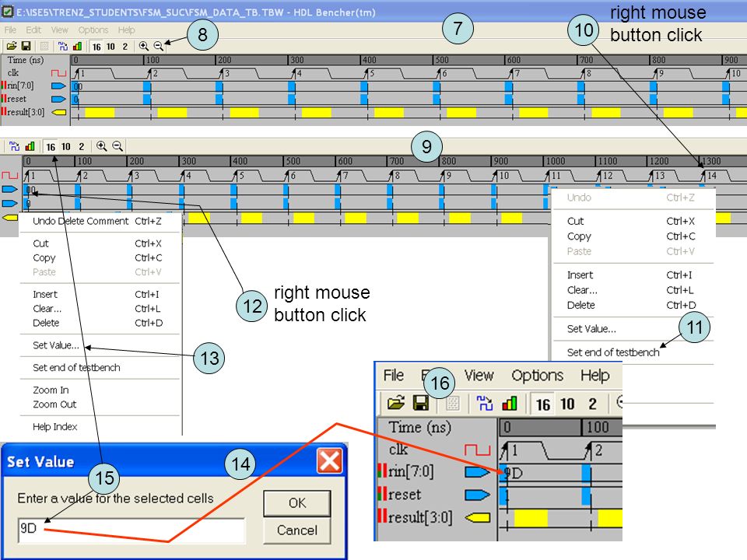
Task: Click the Zoom In magnifier in top window toolbar
Action: 143,46
